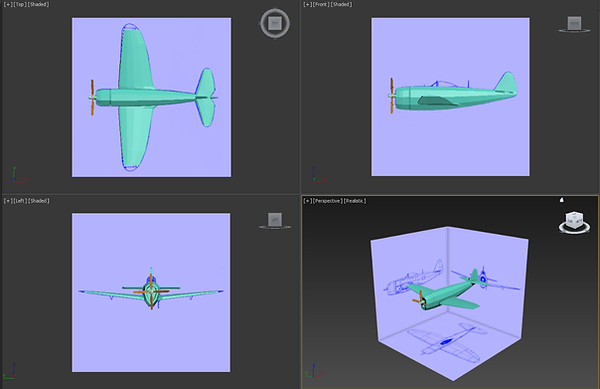Image resolution: width=600 pixels, height=389 pixels.
Task: Open the [Top] point-of-view menu
Action: pyautogui.click(x=20, y=5)
